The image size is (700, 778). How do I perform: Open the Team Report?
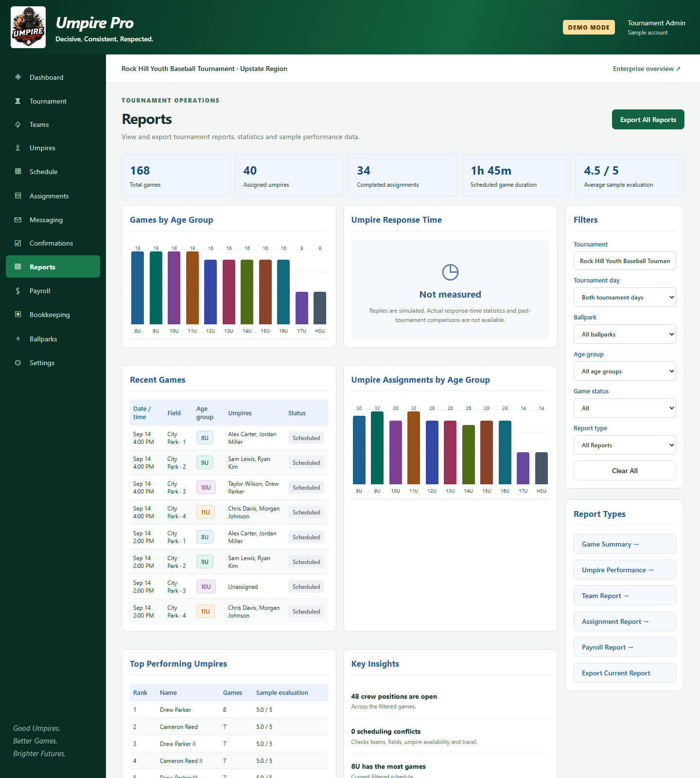click(625, 596)
